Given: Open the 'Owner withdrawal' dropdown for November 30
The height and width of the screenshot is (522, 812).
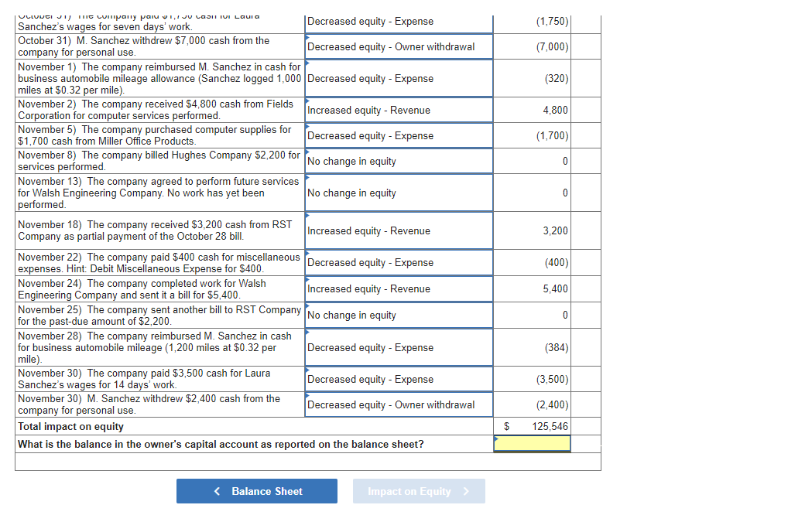Looking at the screenshot, I should [398, 404].
